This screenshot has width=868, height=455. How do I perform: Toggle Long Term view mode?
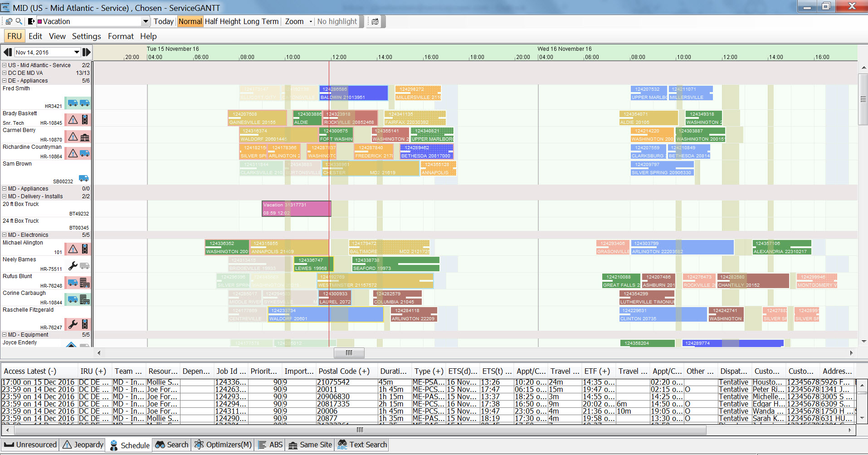point(261,21)
